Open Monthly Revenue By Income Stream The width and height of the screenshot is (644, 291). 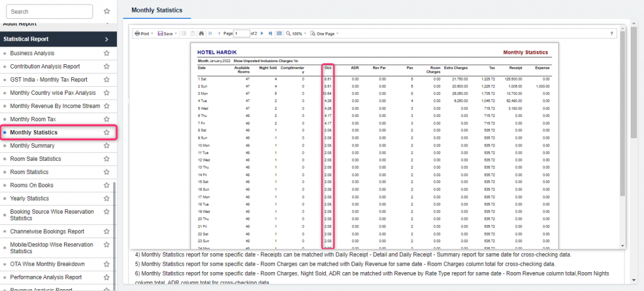tap(55, 106)
